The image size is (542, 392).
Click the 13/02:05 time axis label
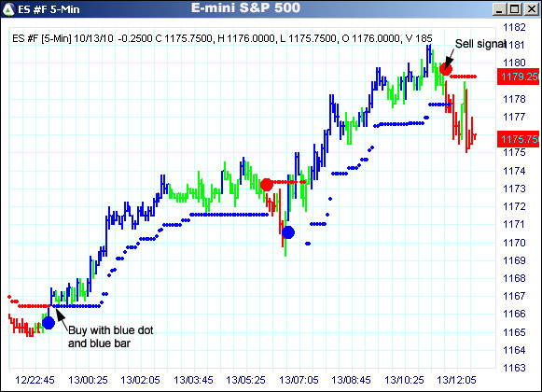click(140, 380)
